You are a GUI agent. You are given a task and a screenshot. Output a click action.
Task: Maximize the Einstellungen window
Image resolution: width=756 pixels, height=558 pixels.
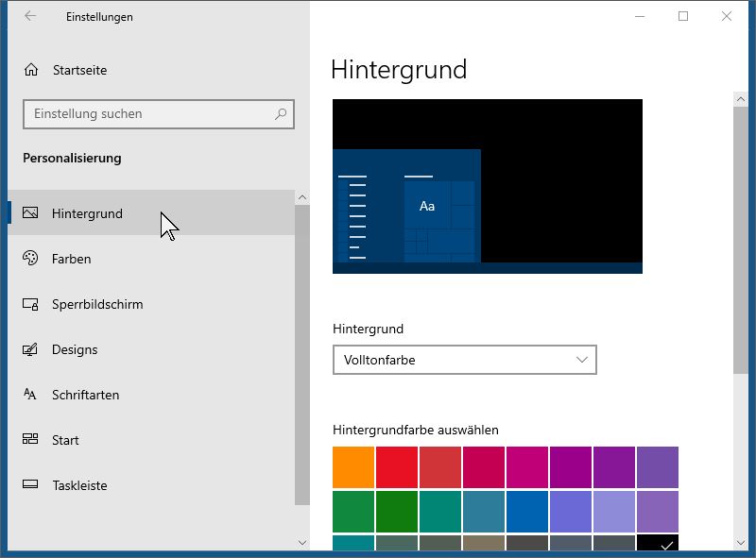coord(683,16)
